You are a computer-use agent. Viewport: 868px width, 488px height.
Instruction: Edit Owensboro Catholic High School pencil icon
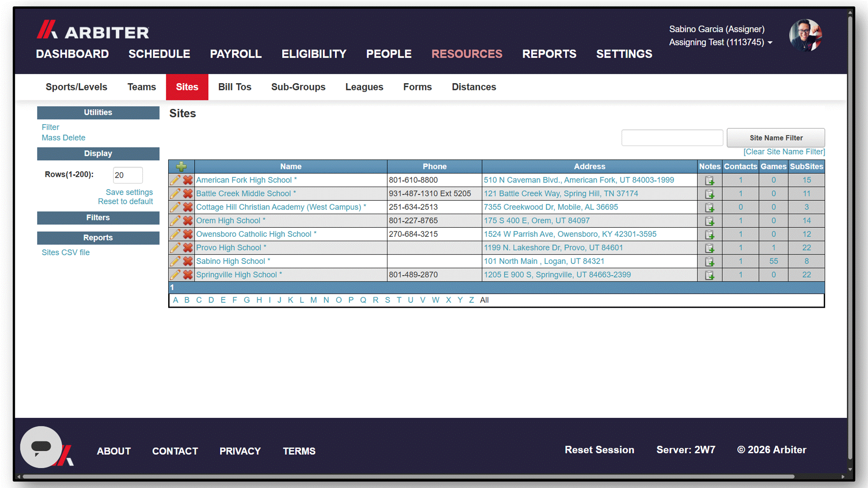(x=175, y=234)
